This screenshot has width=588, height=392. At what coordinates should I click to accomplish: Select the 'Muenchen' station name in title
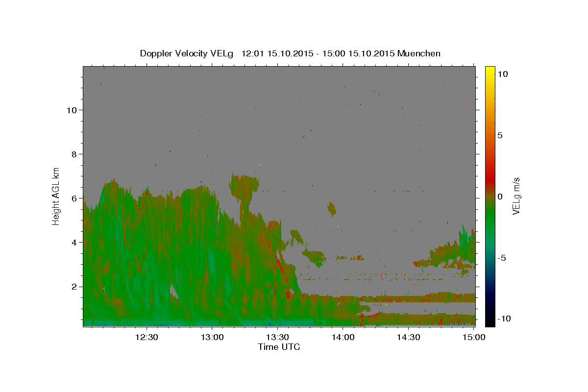[x=419, y=53]
